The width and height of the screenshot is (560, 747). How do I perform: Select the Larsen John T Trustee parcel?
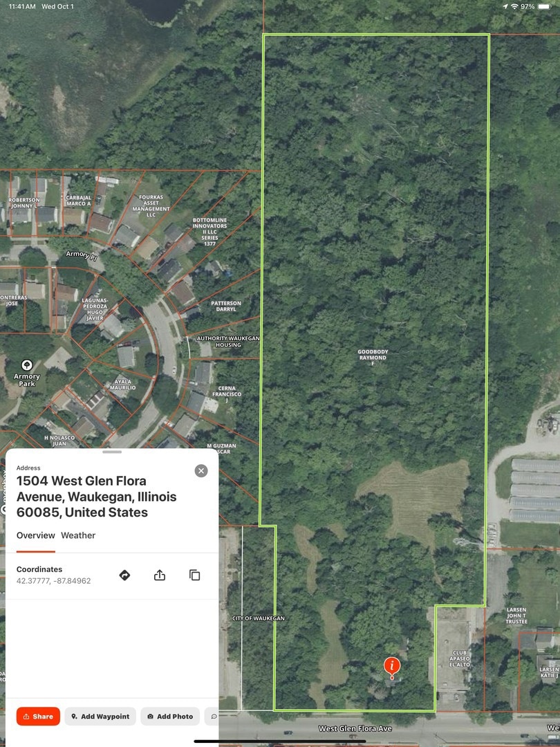coord(516,616)
